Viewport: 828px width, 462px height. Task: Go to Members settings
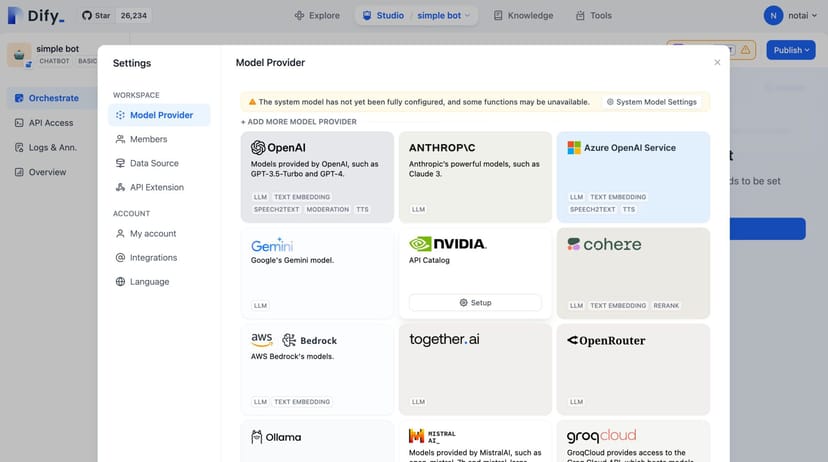(148, 139)
